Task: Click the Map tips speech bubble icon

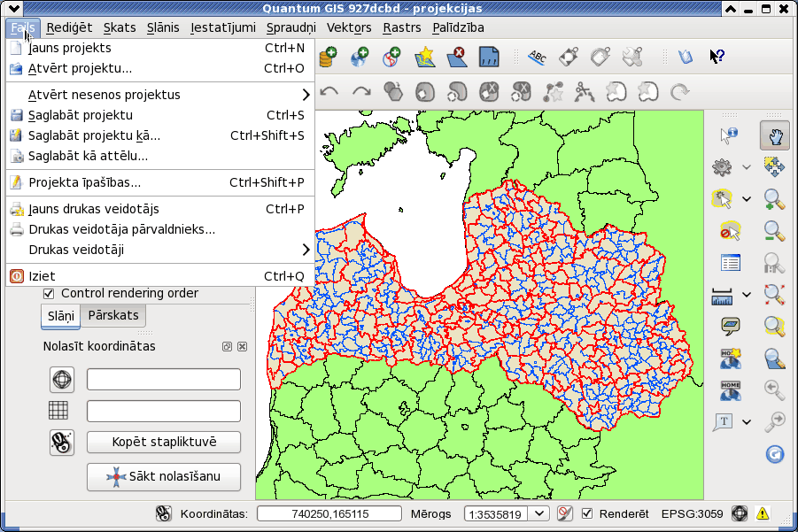Action: pos(731,326)
